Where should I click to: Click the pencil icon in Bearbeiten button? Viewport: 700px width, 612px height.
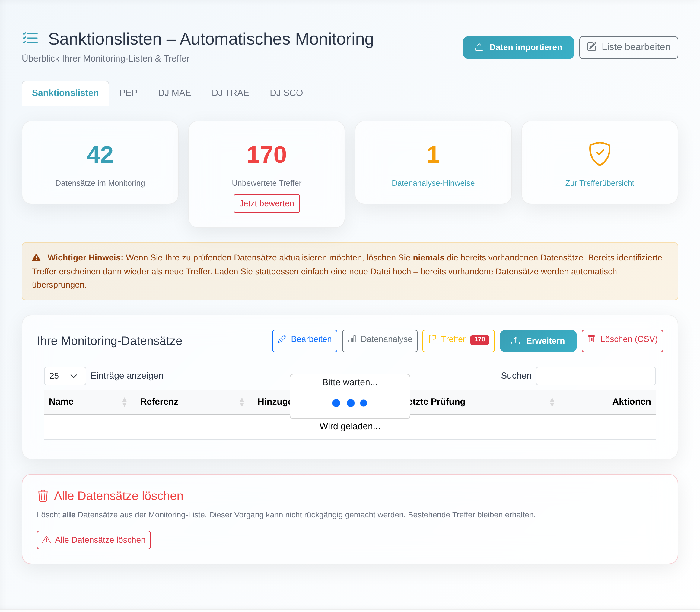pos(282,339)
